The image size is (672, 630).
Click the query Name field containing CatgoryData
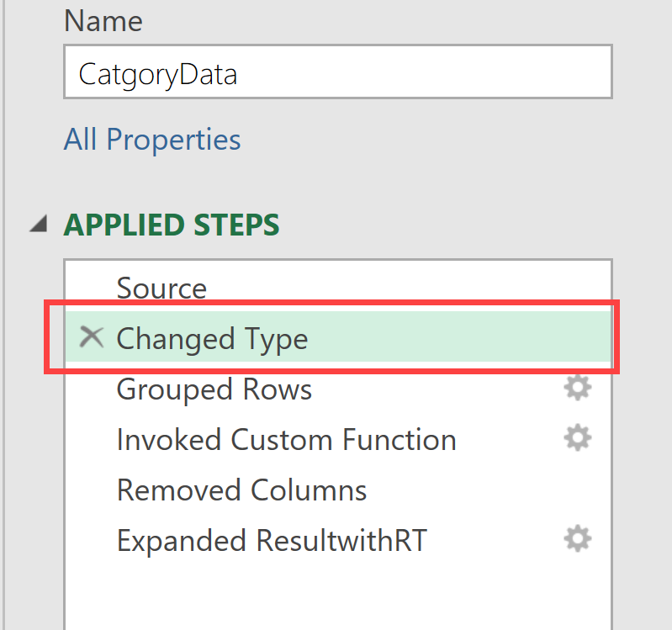click(x=338, y=72)
